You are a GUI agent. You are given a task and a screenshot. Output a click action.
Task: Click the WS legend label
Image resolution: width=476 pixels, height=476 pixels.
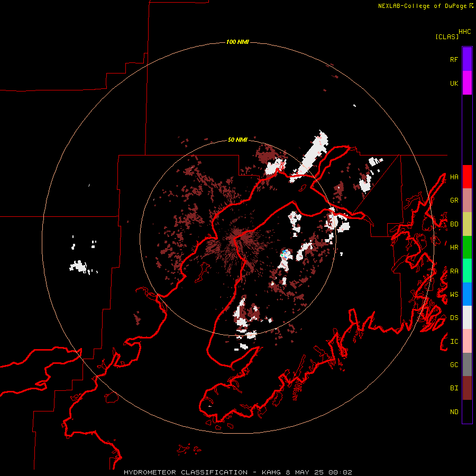click(454, 295)
